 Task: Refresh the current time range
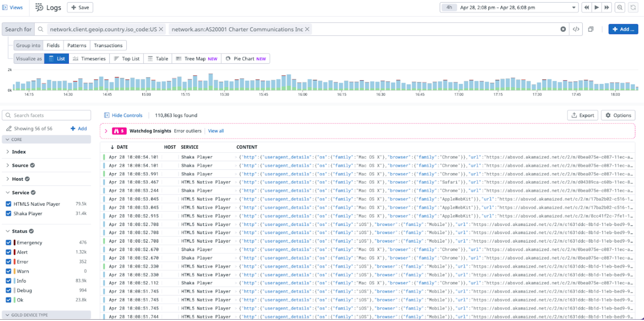click(633, 7)
